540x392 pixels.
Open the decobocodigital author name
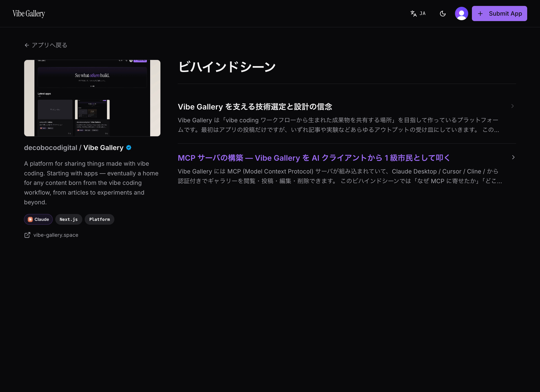click(x=51, y=148)
